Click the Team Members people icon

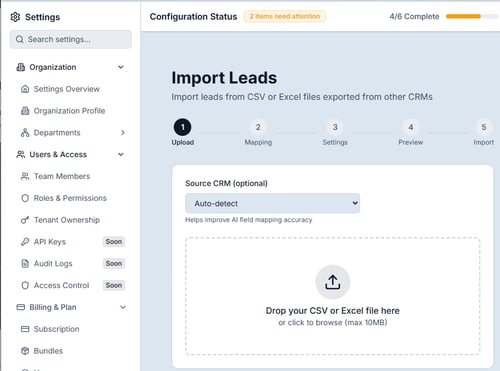click(x=25, y=176)
